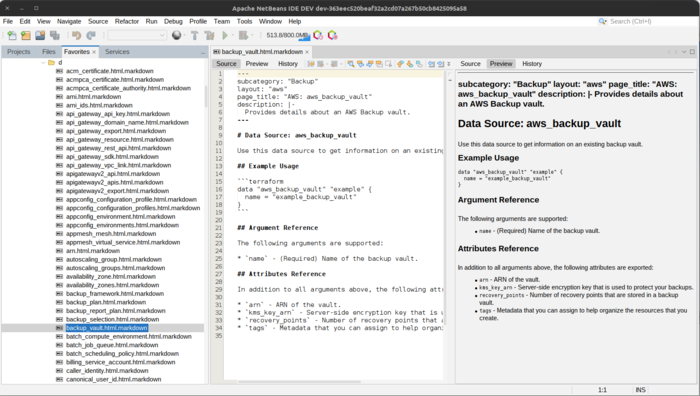The height and width of the screenshot is (396, 700).
Task: Open the Refactor menu
Action: [x=127, y=21]
